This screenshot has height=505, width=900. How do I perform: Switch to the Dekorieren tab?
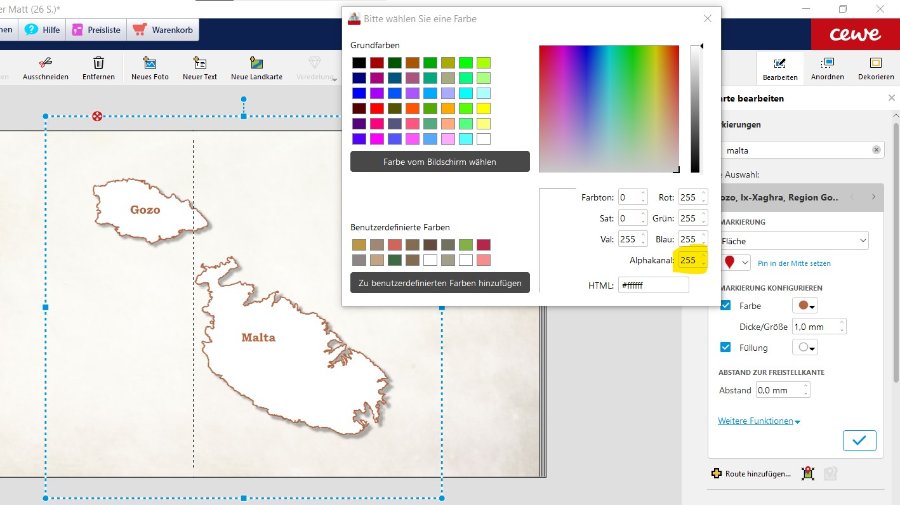(875, 68)
